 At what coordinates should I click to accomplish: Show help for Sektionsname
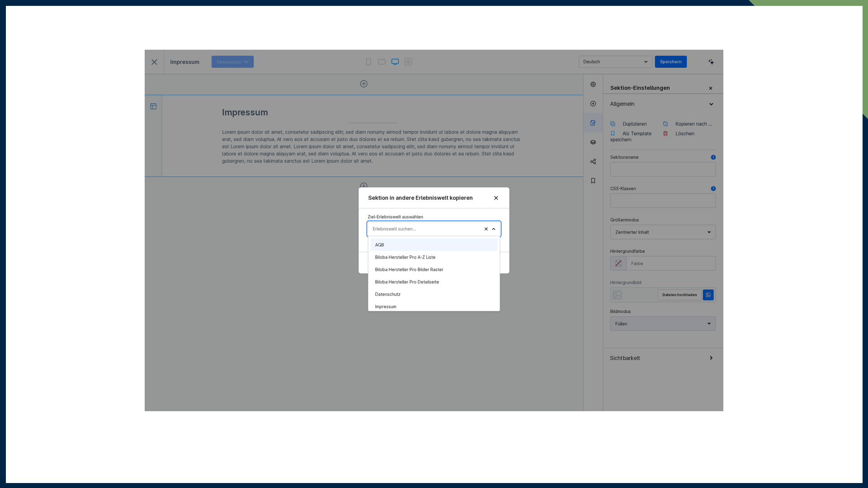(x=713, y=157)
